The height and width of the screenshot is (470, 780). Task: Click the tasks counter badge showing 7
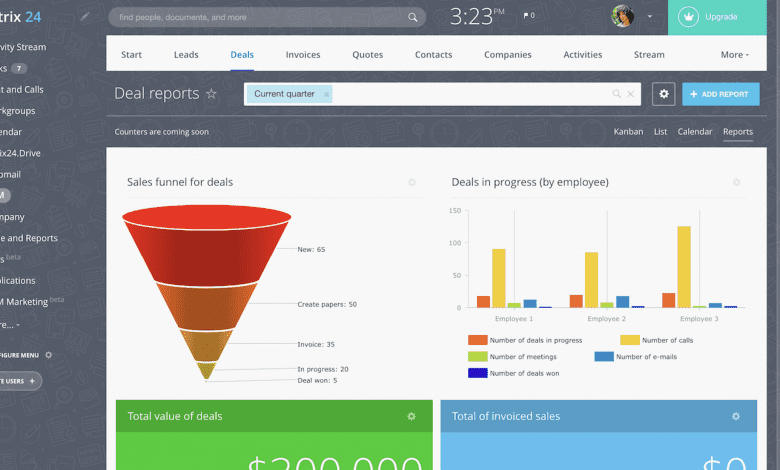coord(19,69)
